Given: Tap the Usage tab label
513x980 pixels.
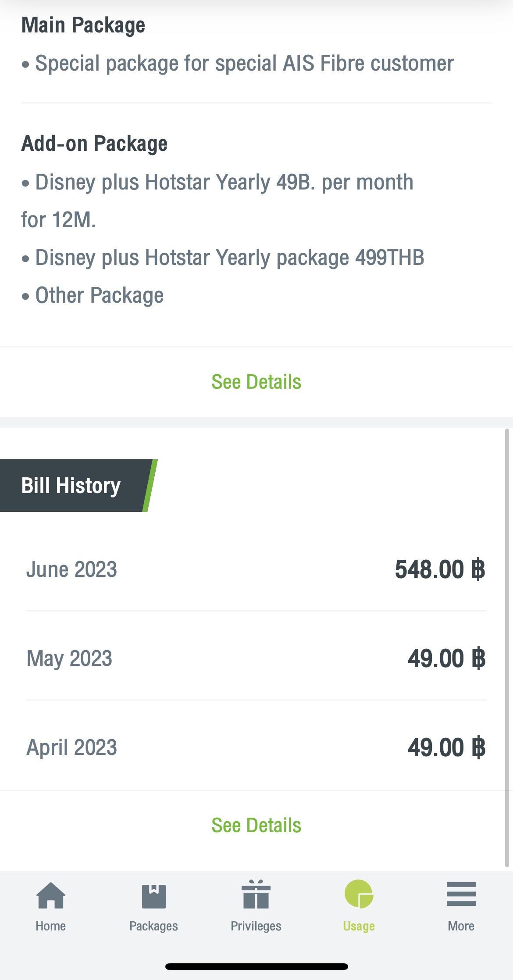Looking at the screenshot, I should click(x=359, y=926).
